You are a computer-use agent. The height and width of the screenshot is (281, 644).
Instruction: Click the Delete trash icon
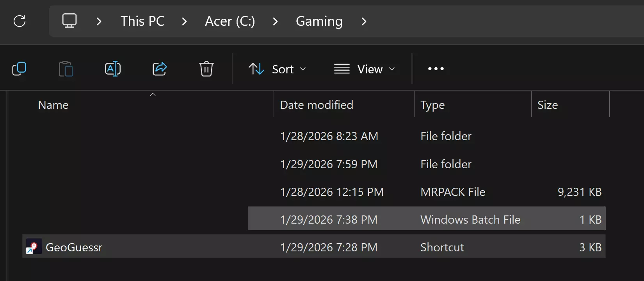pyautogui.click(x=206, y=69)
